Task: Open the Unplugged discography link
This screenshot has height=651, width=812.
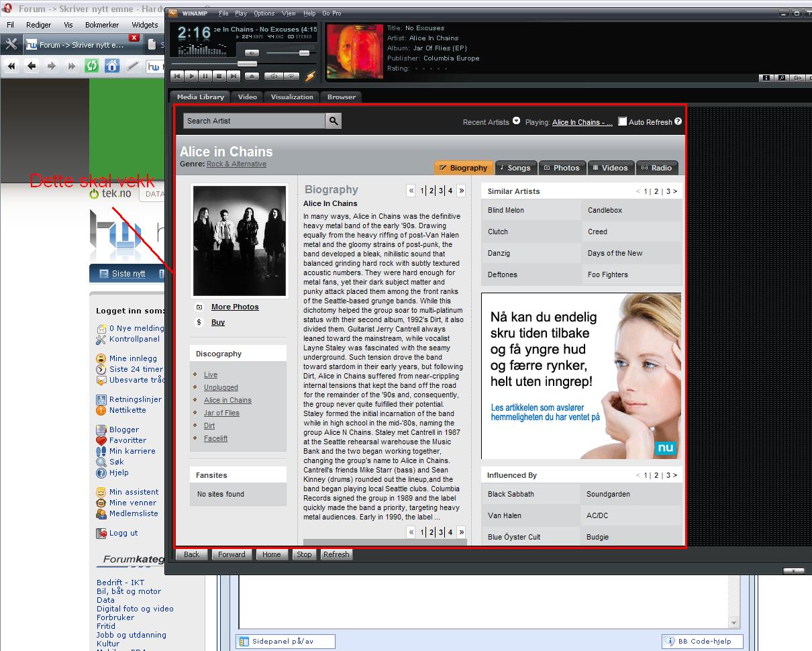Action: click(x=221, y=387)
